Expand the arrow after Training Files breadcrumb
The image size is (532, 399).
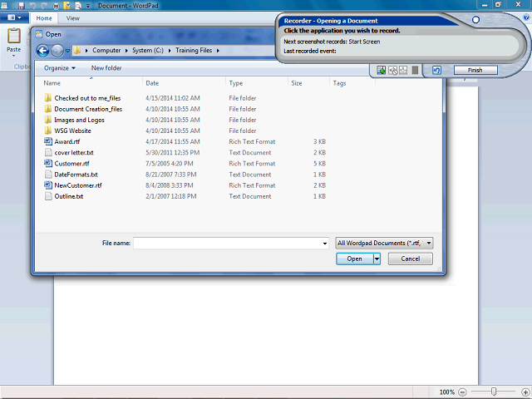[218, 51]
